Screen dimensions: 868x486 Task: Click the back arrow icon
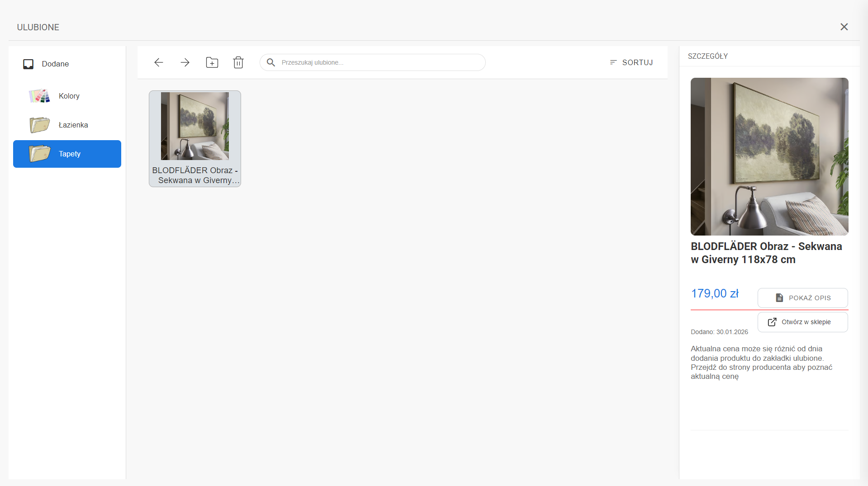click(x=158, y=62)
